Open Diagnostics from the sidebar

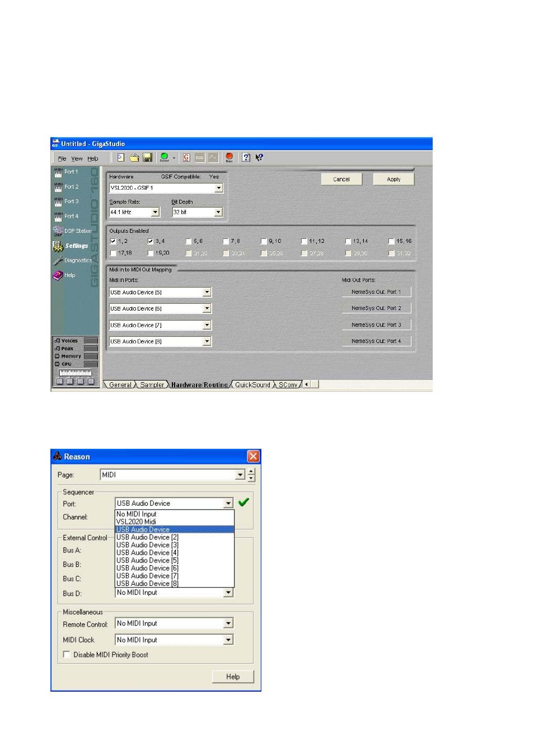(73, 261)
